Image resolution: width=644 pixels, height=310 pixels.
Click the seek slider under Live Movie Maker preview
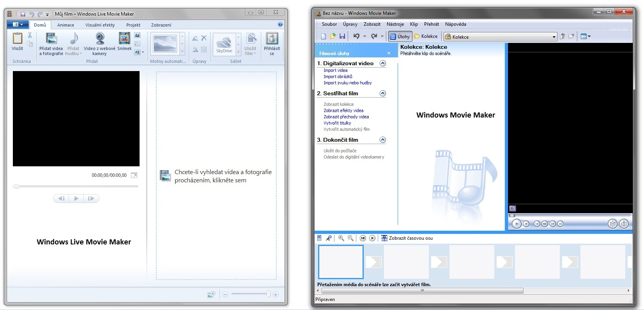click(76, 187)
